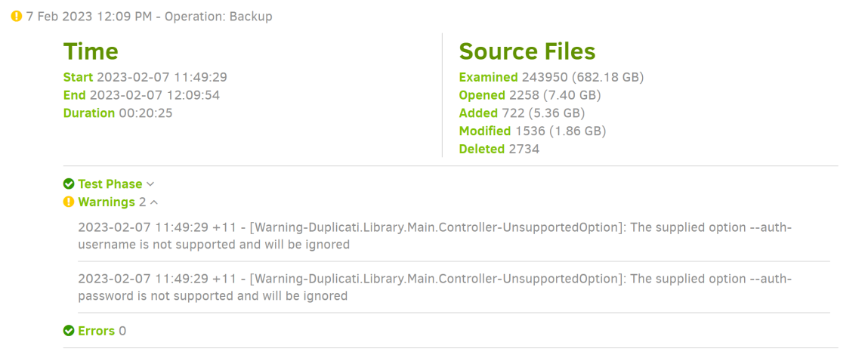The image size is (868, 355).
Task: Select the Warnings 2 label
Action: pyautogui.click(x=111, y=202)
